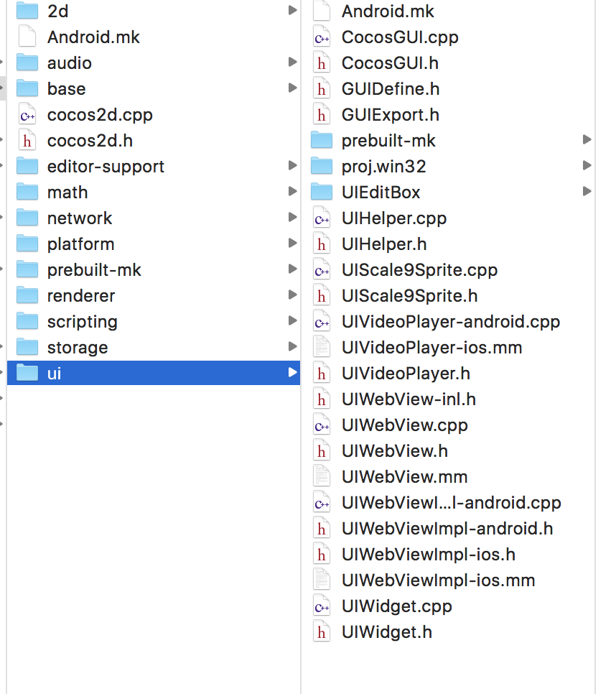
Task: Click the blank file icon of left-column Android.mk
Action: (x=27, y=37)
